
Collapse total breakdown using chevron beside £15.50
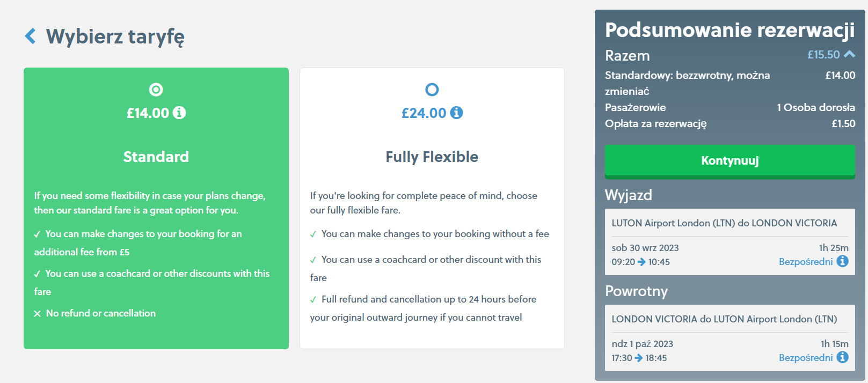[849, 54]
